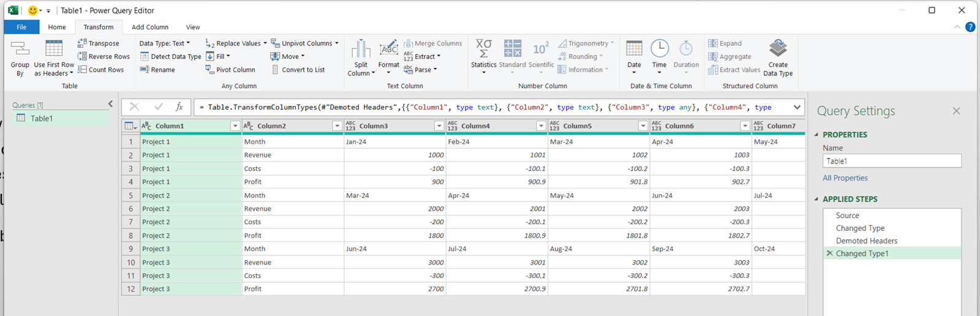Click the Group By icon
The image size is (980, 316).
coord(20,49)
